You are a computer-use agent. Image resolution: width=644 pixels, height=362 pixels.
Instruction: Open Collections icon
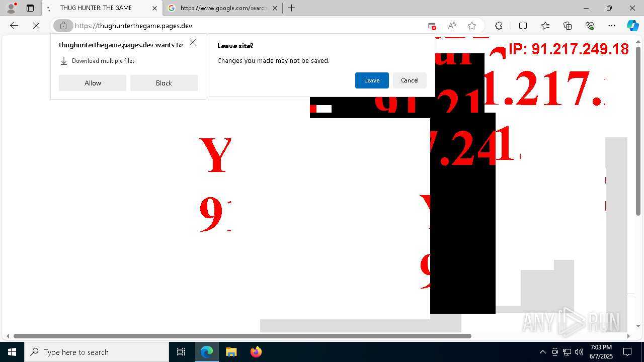pyautogui.click(x=568, y=26)
